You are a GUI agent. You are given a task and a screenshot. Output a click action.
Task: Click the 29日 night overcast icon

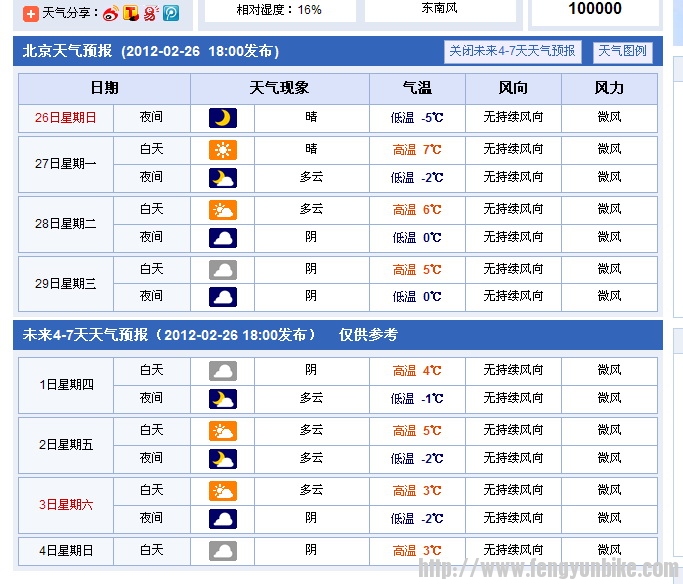[223, 297]
